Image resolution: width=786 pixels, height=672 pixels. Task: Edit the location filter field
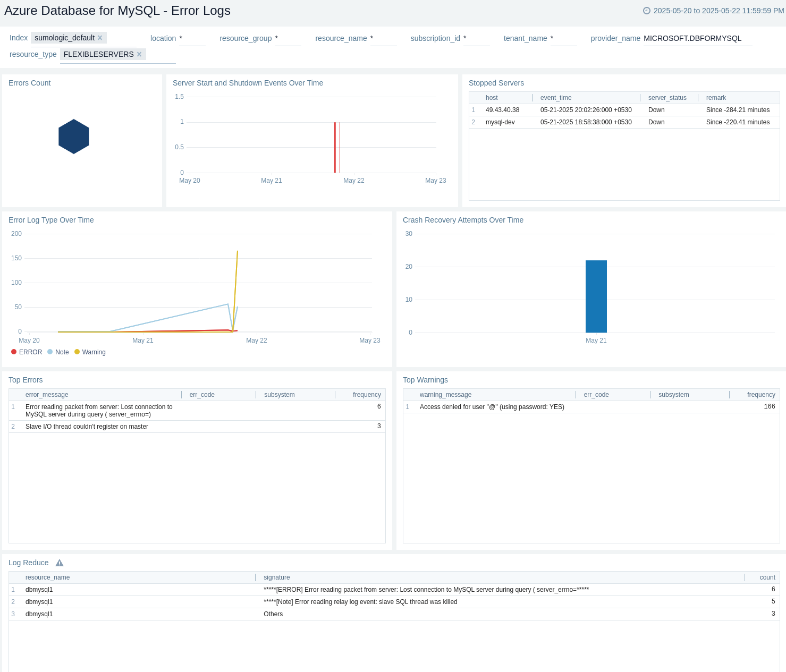192,38
